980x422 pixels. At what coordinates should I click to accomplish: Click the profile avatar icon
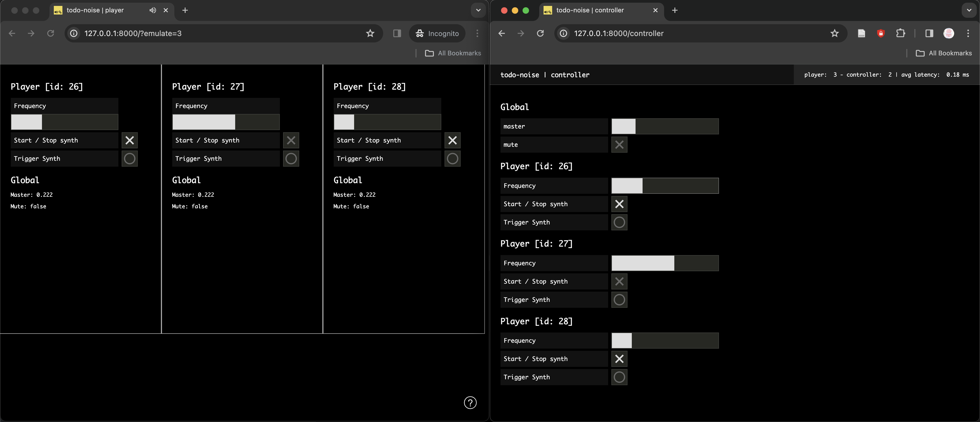coord(949,33)
